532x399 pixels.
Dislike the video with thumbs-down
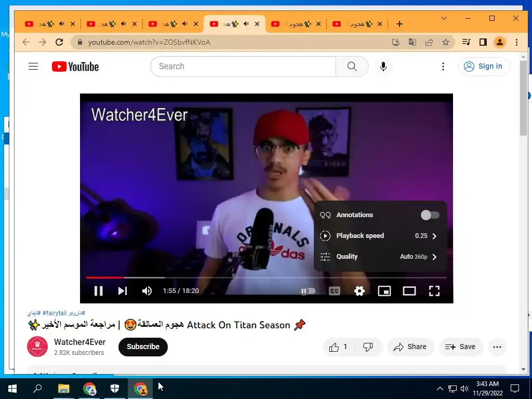coord(368,347)
